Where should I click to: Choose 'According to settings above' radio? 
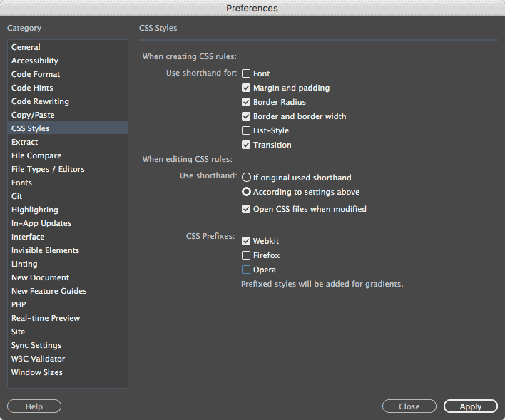tap(246, 192)
